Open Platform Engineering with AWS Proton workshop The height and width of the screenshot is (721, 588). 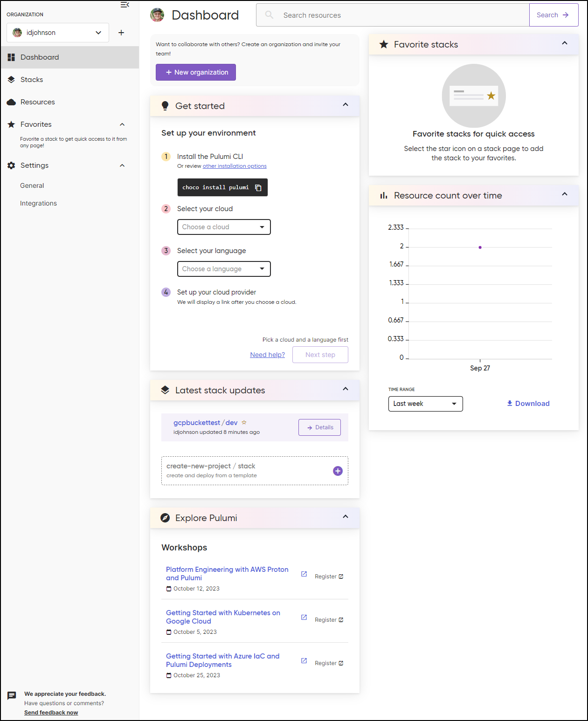point(227,574)
